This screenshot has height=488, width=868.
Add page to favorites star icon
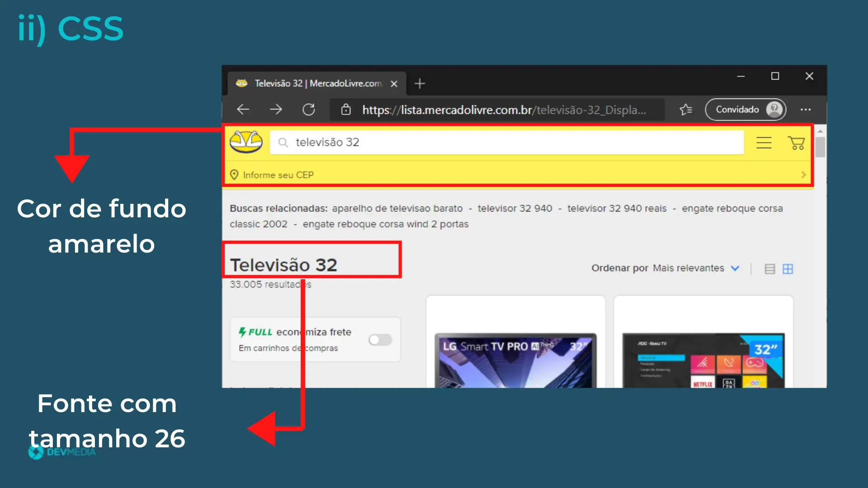(x=686, y=109)
